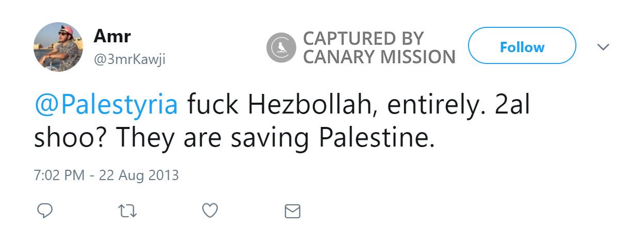The height and width of the screenshot is (242, 644).
Task: Open Amr's profile picture
Action: point(58,47)
